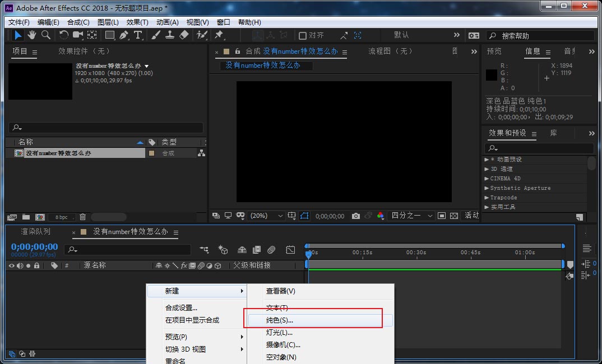
Task: Select the Roto Brush tool
Action: pyautogui.click(x=202, y=35)
